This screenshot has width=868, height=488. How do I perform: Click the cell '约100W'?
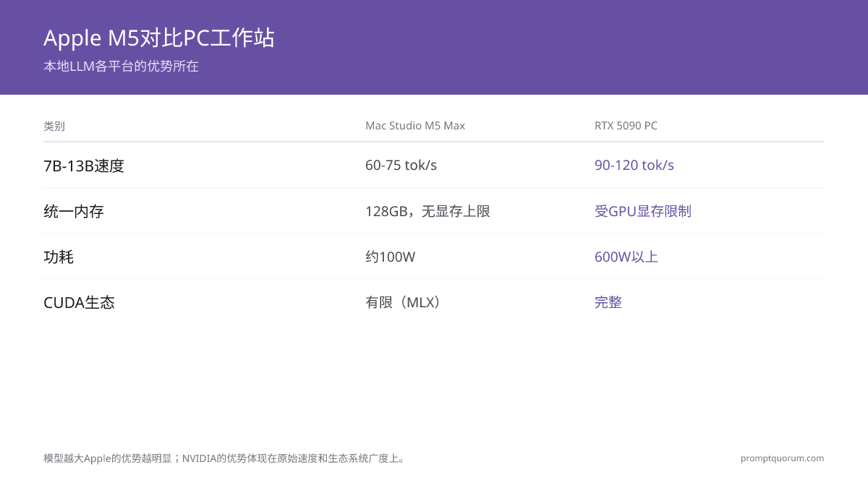pyautogui.click(x=390, y=257)
